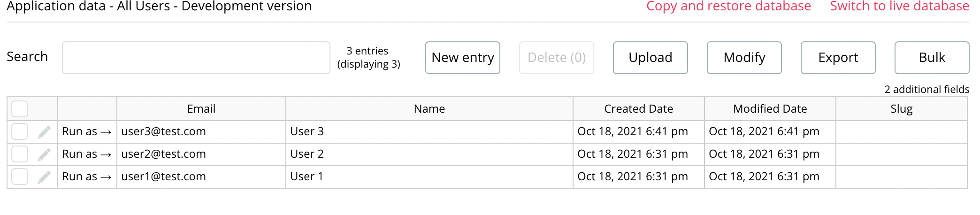
Task: Open Copy and restore database
Action: tap(728, 6)
